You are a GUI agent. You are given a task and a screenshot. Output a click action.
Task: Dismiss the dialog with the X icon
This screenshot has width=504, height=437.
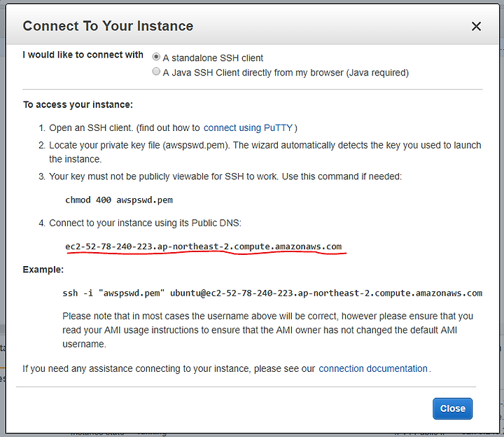tap(476, 27)
